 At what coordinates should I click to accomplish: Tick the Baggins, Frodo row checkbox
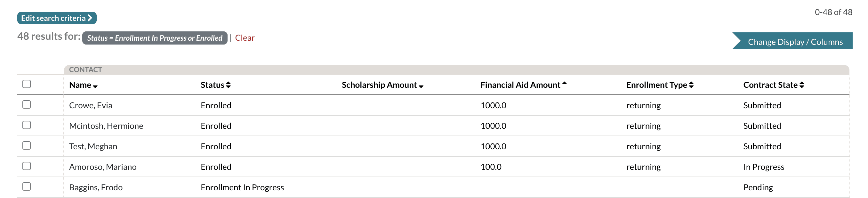[27, 186]
